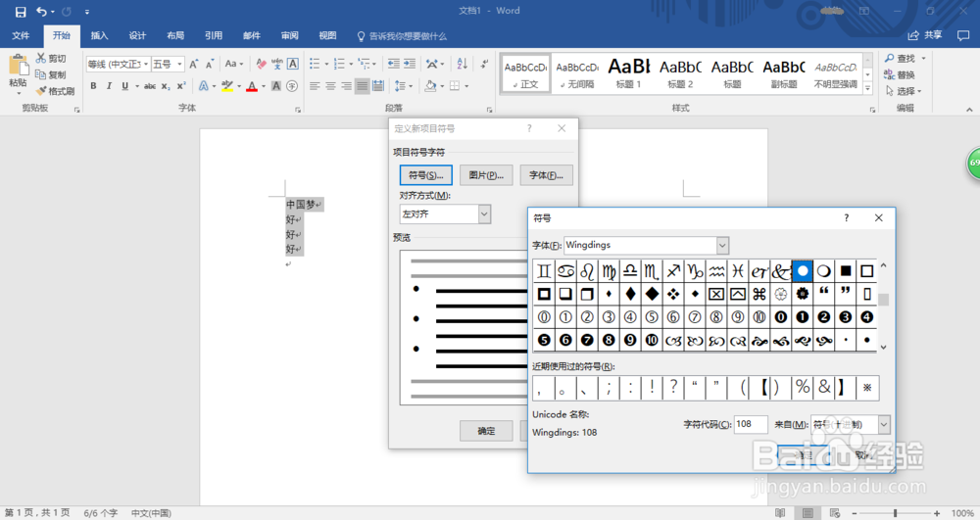Screen dimensions: 980x520
Task: Click the 图片(P)... button
Action: tap(486, 175)
